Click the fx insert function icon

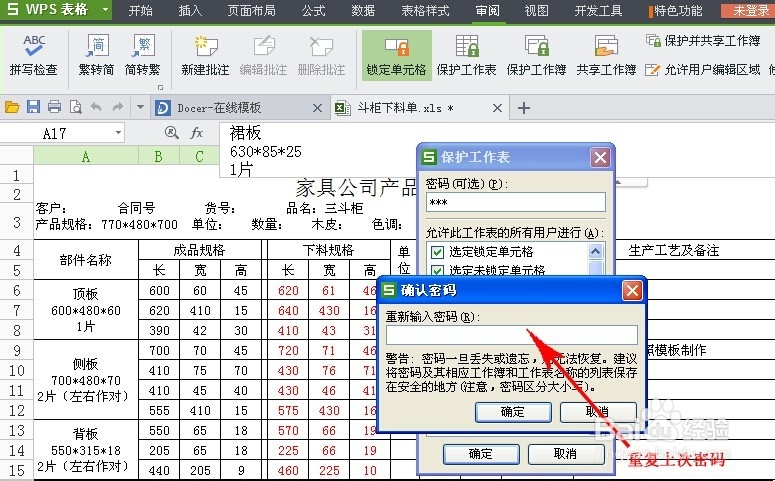click(x=197, y=132)
